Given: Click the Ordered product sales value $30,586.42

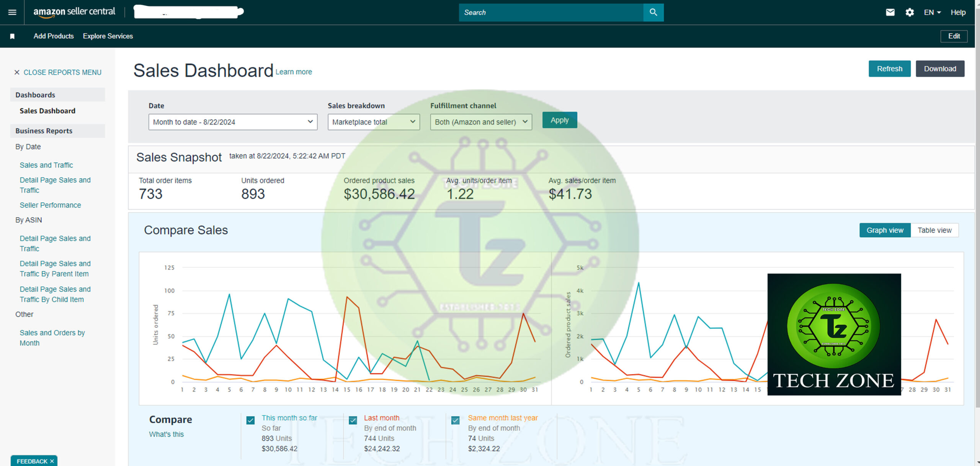Looking at the screenshot, I should click(x=379, y=194).
